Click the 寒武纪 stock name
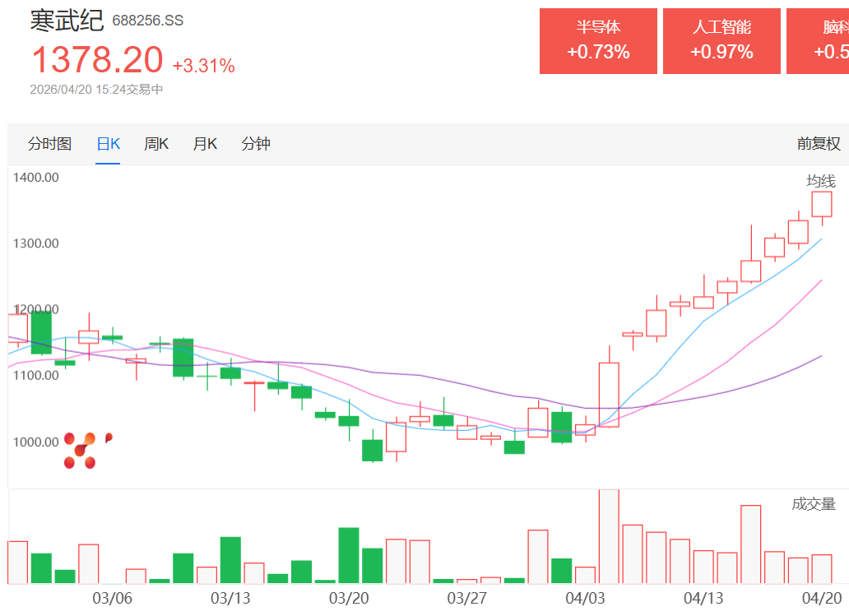The width and height of the screenshot is (849, 616). pos(66,21)
